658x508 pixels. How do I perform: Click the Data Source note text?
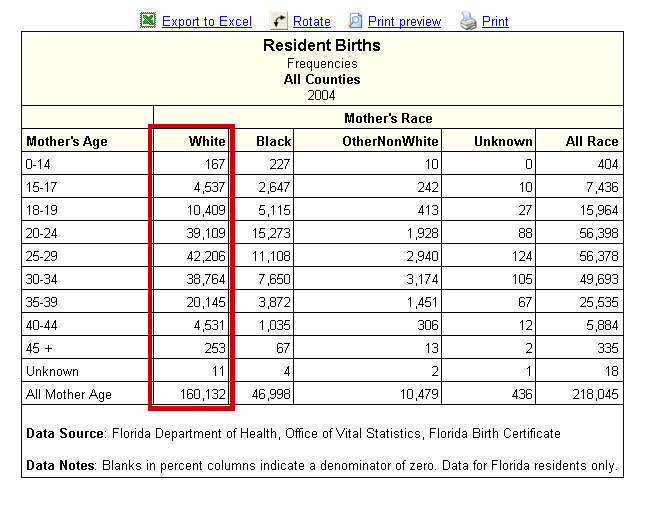293,433
